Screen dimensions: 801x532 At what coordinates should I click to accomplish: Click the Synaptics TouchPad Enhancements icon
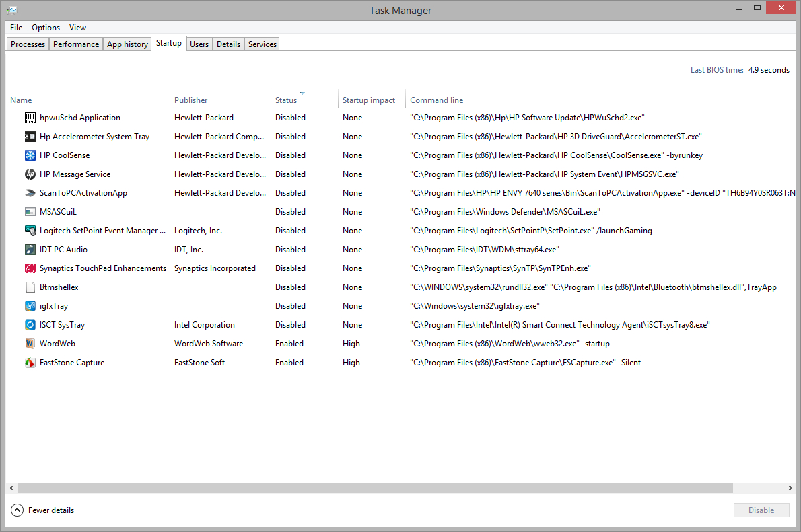pos(30,268)
